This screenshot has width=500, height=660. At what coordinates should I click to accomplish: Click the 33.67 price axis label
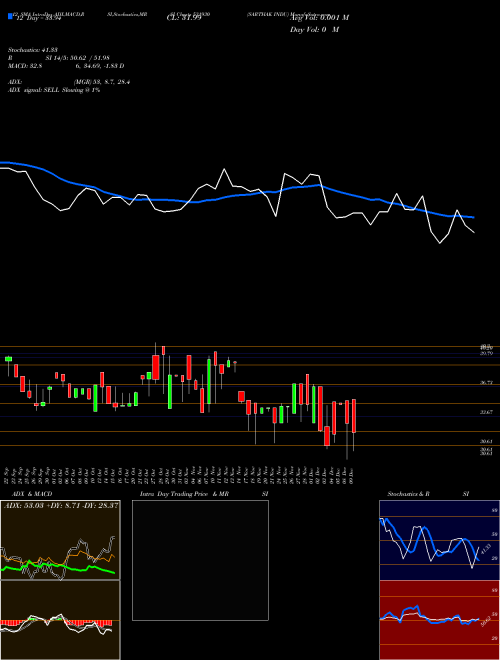click(x=486, y=412)
